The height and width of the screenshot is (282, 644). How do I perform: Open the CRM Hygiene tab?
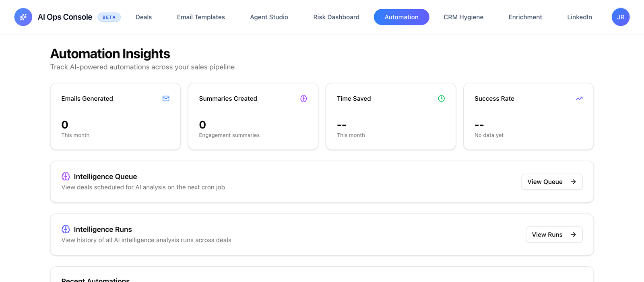(463, 17)
